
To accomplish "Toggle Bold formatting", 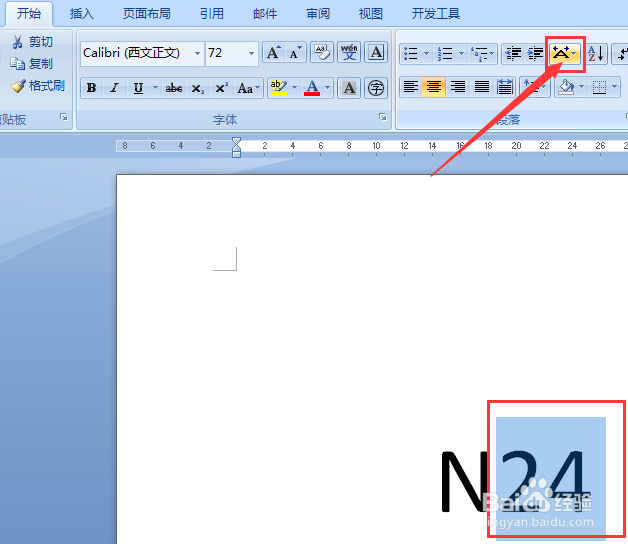I will [91, 88].
